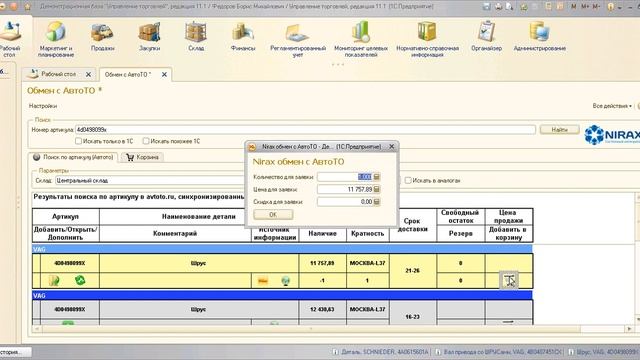Click the Nirax logo

click(x=612, y=135)
